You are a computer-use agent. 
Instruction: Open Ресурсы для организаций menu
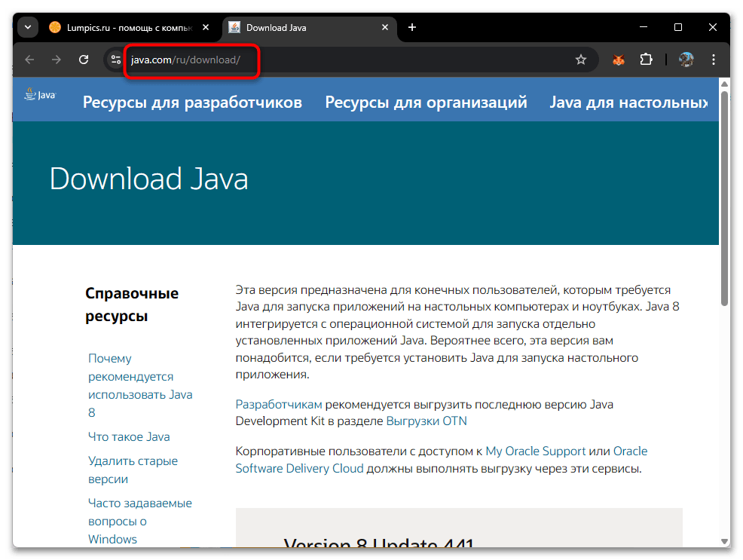coord(426,103)
